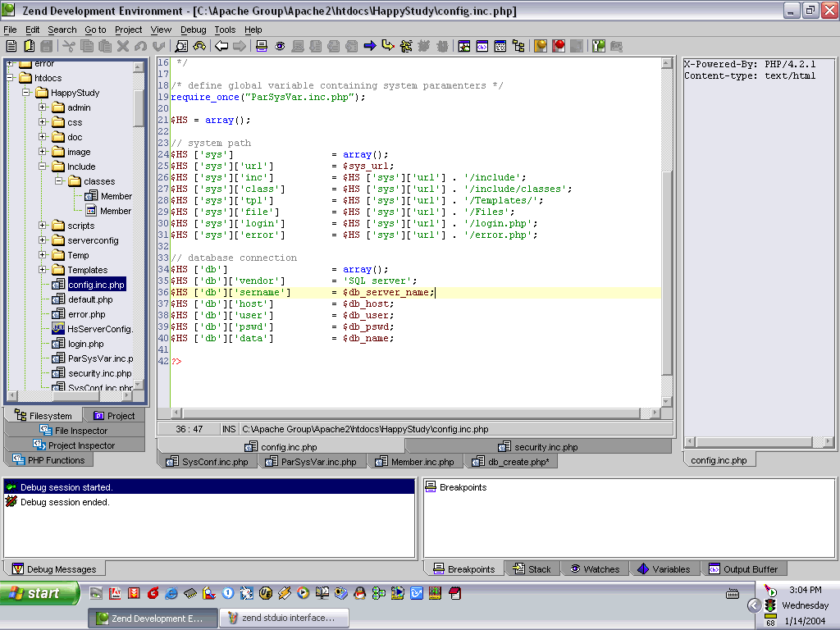The image size is (840, 630).
Task: Click the scissors Cut icon
Action: click(x=69, y=46)
